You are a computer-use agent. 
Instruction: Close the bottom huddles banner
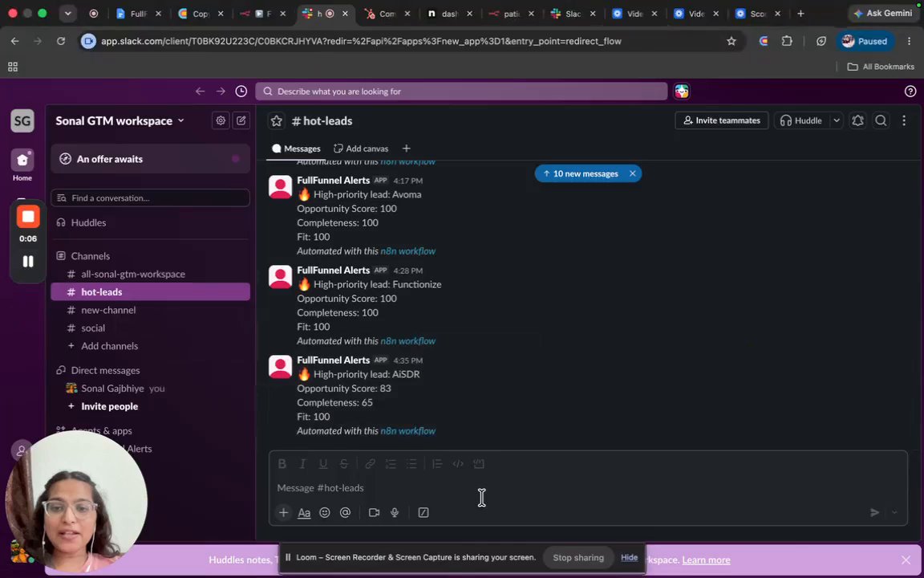tap(906, 560)
